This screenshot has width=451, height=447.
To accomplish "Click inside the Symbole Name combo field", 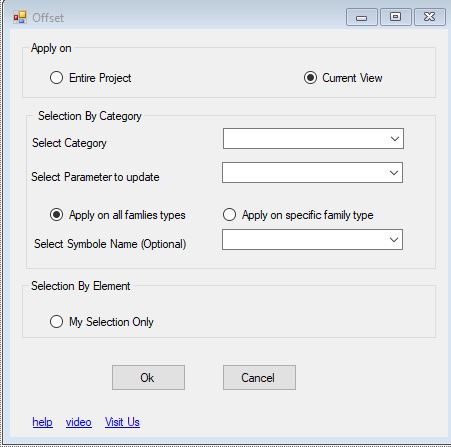I will (312, 240).
